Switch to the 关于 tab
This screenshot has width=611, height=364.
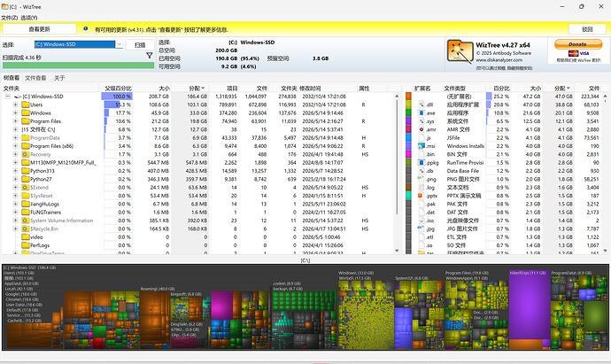(x=59, y=78)
